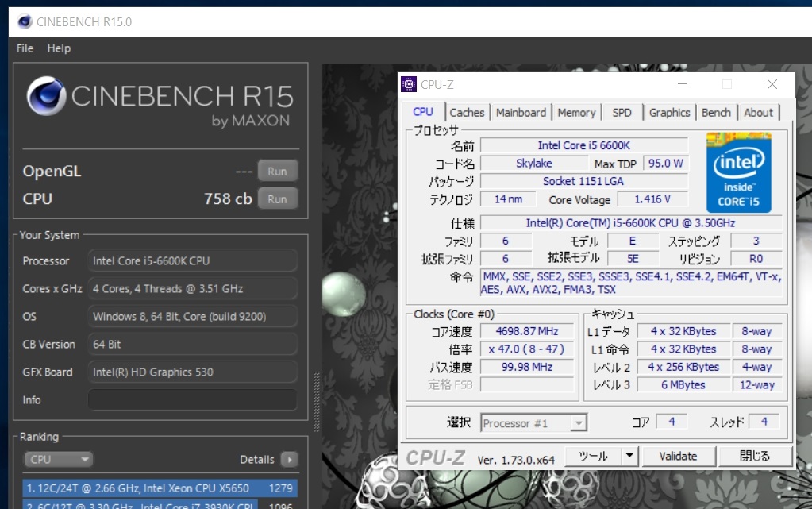Click the 1.416 V core voltage value
This screenshot has height=509, width=812.
652,199
